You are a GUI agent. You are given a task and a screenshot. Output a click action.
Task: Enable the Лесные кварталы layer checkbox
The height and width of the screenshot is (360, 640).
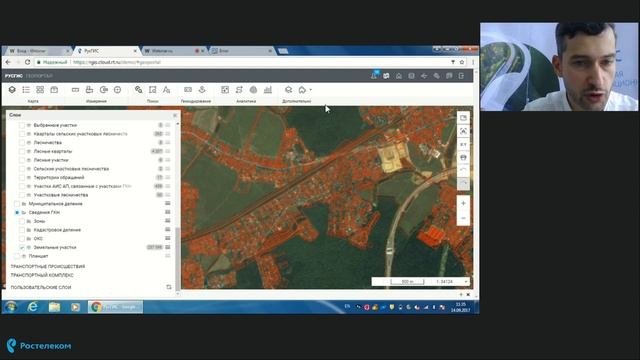point(22,151)
